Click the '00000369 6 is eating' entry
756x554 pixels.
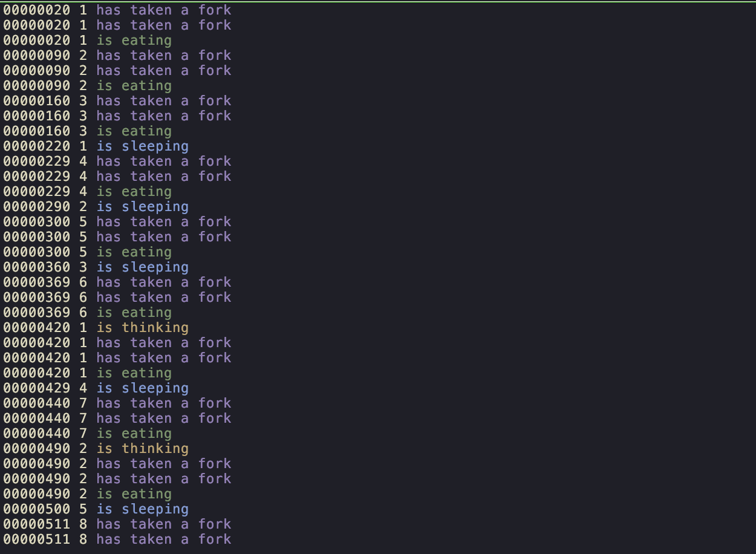tap(88, 313)
